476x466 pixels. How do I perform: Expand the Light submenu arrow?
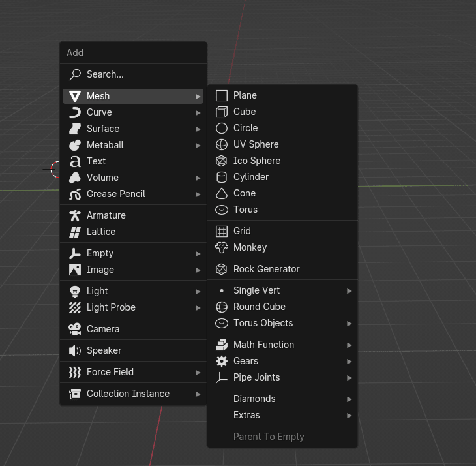[198, 291]
